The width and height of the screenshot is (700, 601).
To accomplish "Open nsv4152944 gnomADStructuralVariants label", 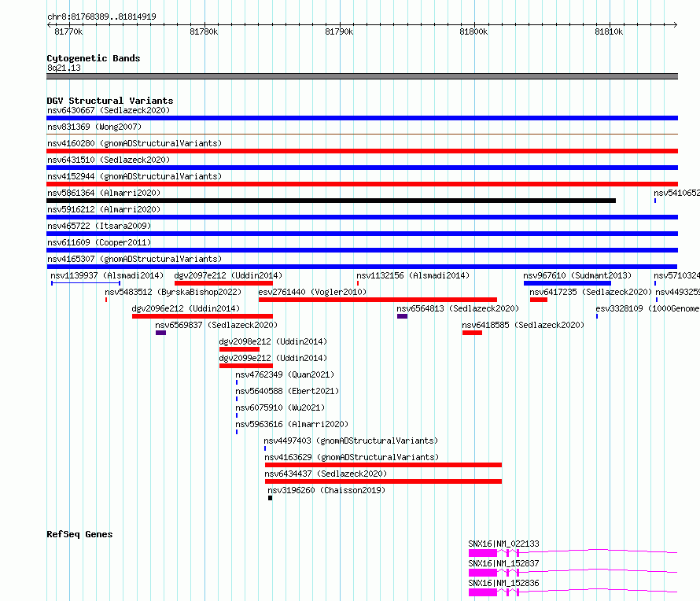I will [x=134, y=176].
